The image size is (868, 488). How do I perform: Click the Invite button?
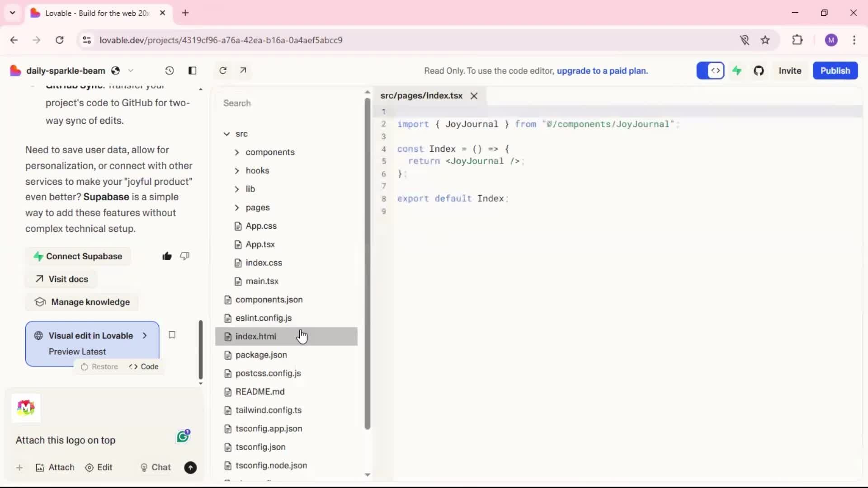pyautogui.click(x=790, y=70)
